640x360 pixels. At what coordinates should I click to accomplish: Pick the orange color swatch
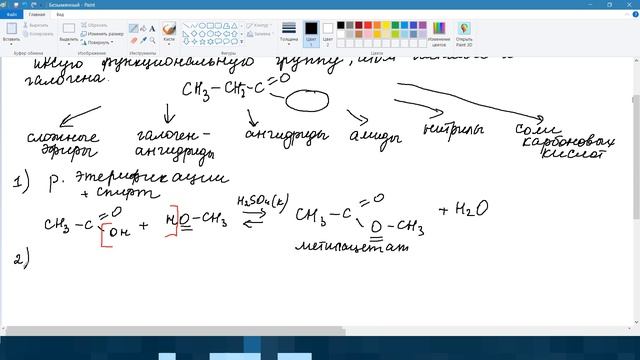point(377,25)
